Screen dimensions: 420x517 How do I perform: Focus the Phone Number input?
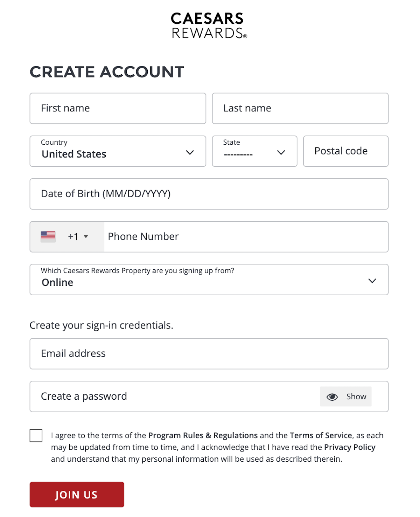245,237
